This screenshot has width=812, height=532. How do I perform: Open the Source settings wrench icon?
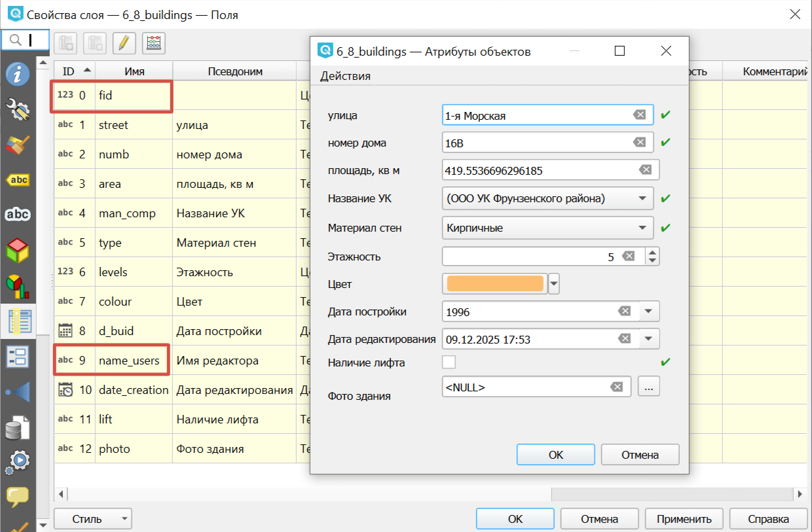coord(18,109)
